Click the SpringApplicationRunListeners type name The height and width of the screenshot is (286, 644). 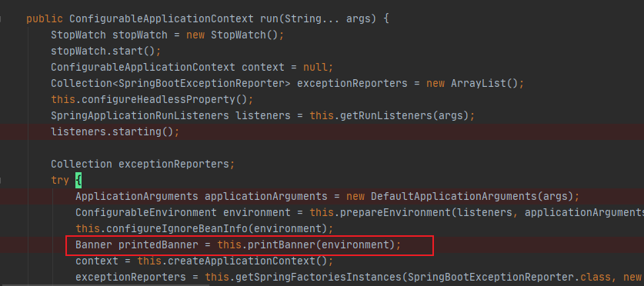click(x=139, y=116)
